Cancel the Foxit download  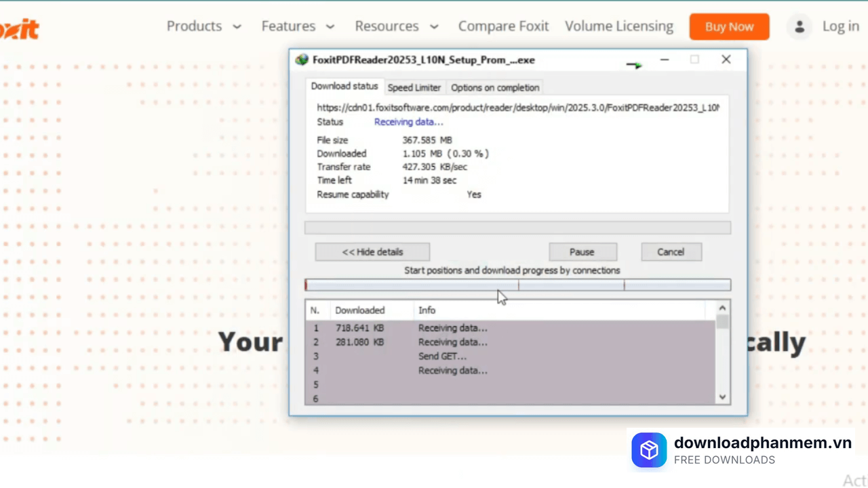pyautogui.click(x=671, y=251)
